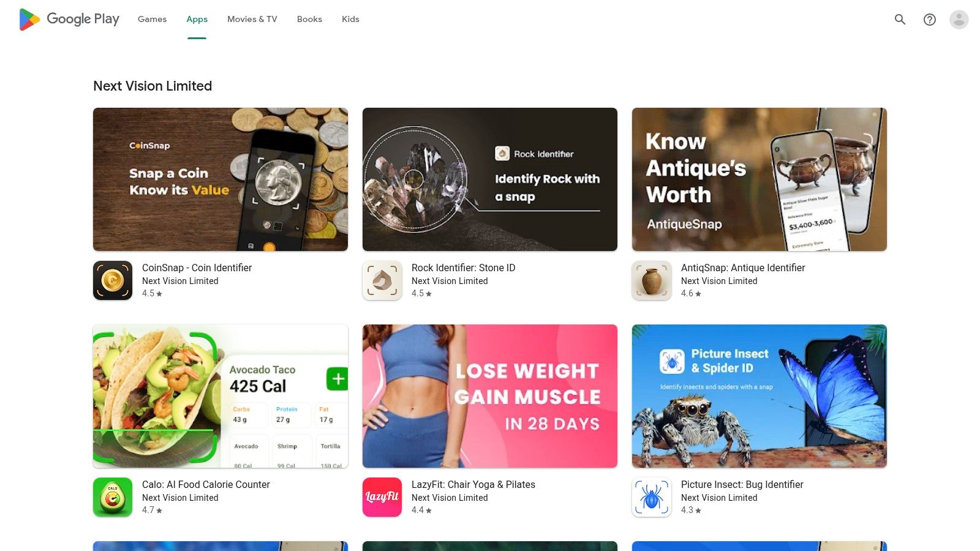980x551 pixels.
Task: Switch to the Movies & TV tab
Action: tap(252, 20)
